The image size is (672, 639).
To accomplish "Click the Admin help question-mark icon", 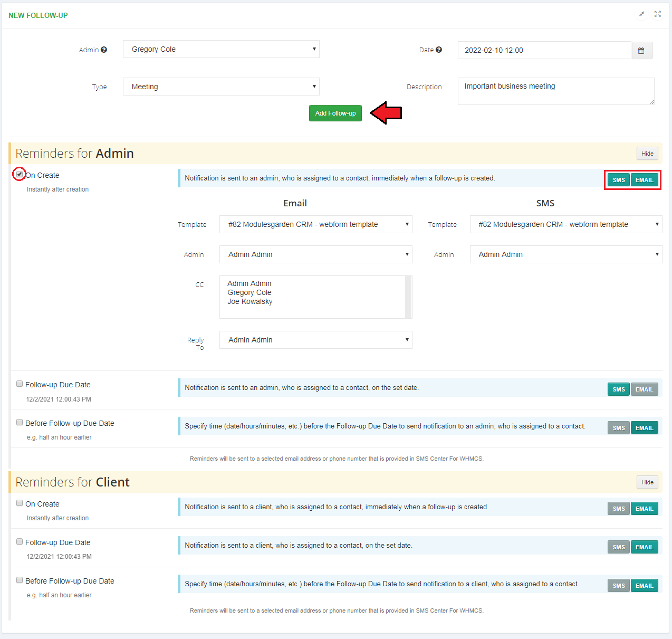I will click(x=104, y=50).
